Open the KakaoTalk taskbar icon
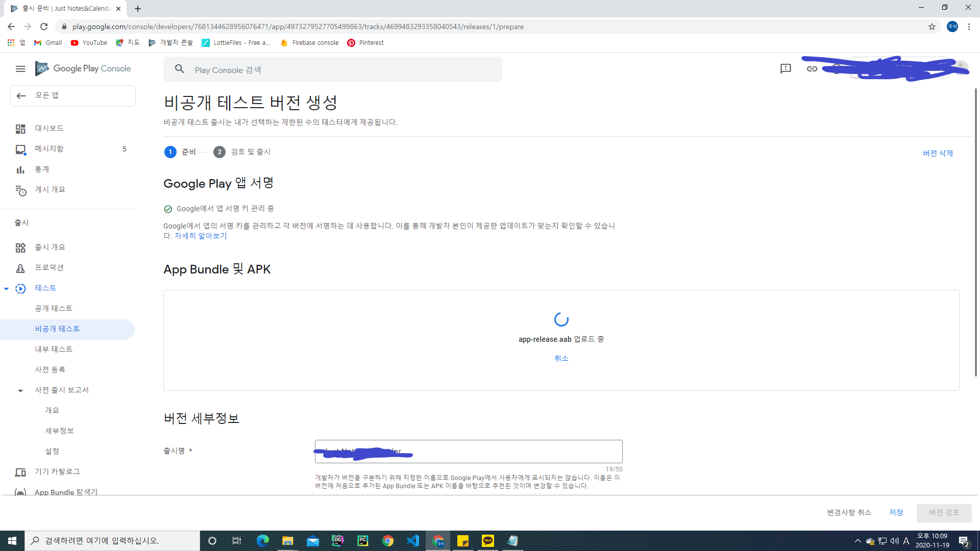980x551 pixels. point(488,541)
